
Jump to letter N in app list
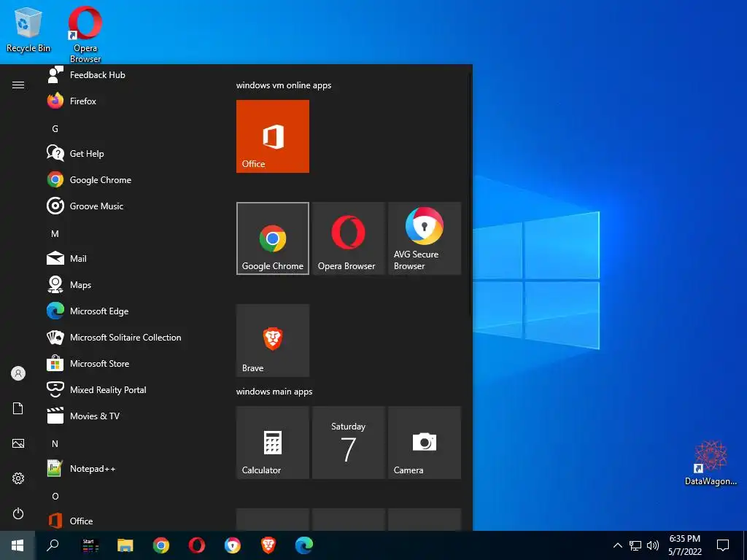(x=55, y=444)
